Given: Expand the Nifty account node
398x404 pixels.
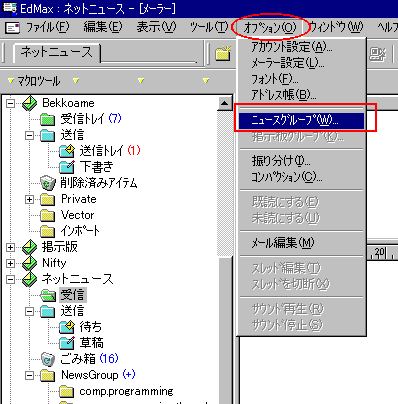Looking at the screenshot, I should (10, 263).
